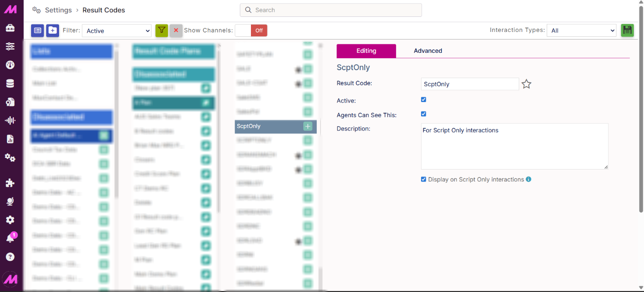Uncheck Display on Script Only interactions checkbox

pos(424,179)
